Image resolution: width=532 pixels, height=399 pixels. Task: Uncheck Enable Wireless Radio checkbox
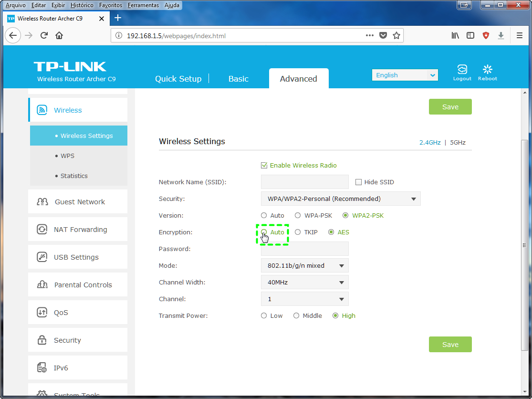coord(264,165)
